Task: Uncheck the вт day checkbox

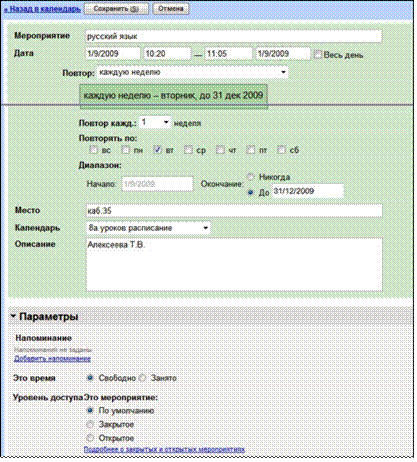Action: point(157,150)
